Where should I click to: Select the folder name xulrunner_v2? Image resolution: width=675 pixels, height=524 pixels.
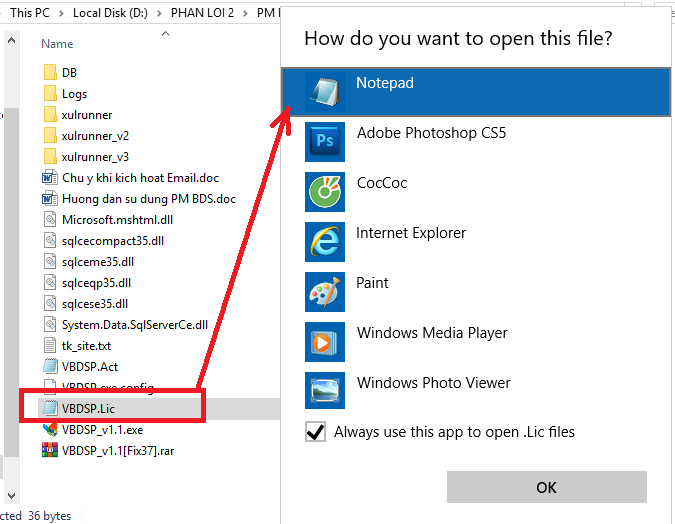pos(95,136)
